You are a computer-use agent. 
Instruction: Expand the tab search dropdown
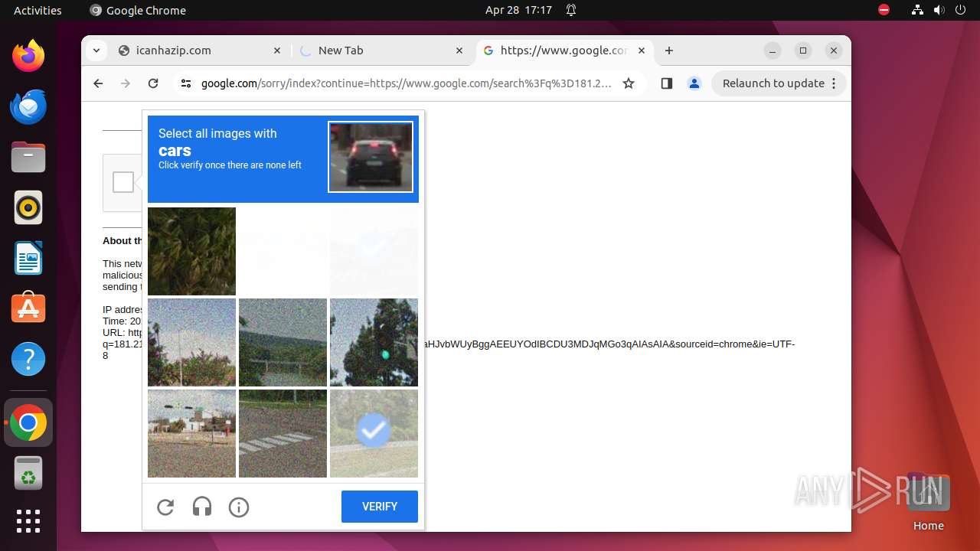pos(96,51)
